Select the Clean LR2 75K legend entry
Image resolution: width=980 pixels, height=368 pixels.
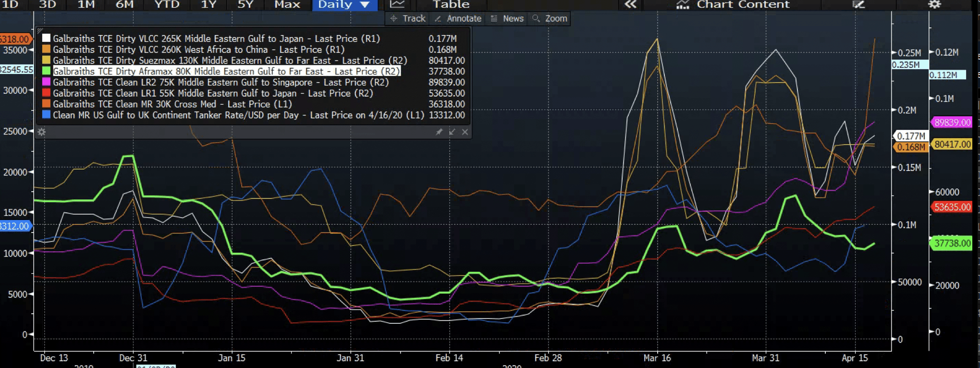click(x=220, y=82)
